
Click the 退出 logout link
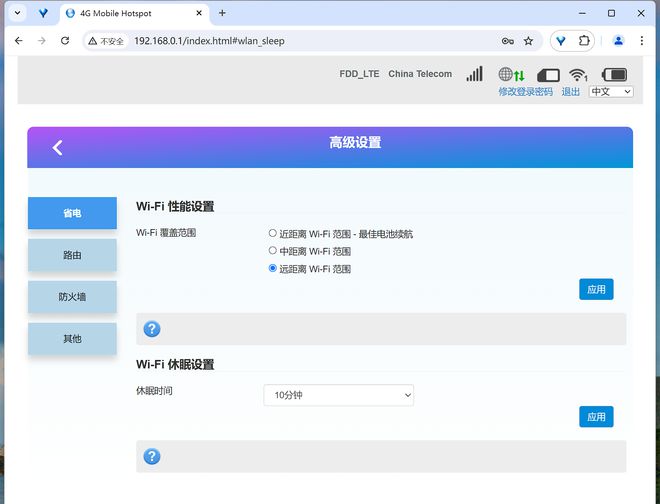pos(571,91)
